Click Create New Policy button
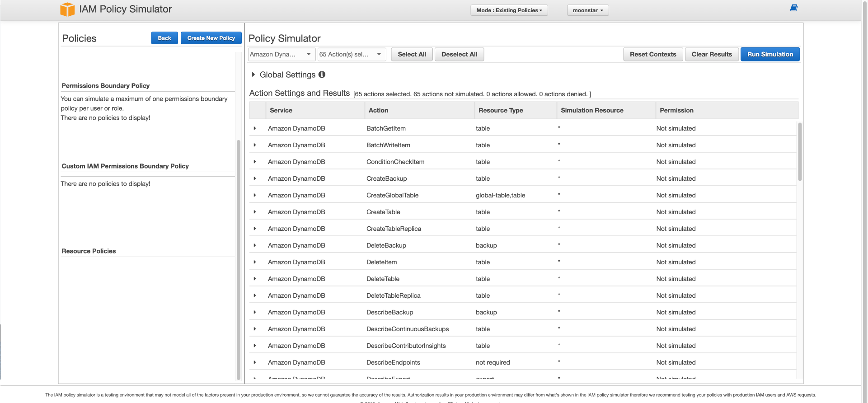 (211, 38)
